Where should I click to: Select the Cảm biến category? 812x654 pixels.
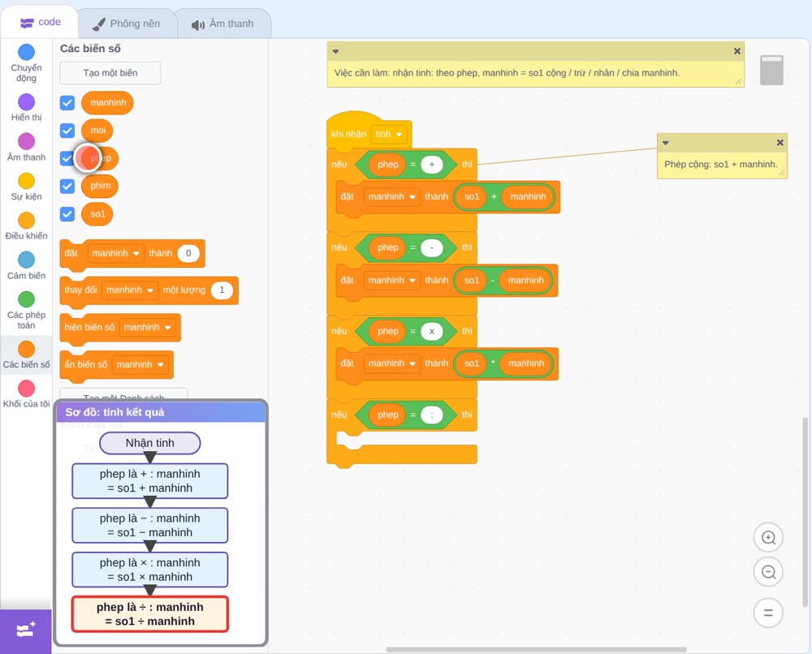(26, 266)
